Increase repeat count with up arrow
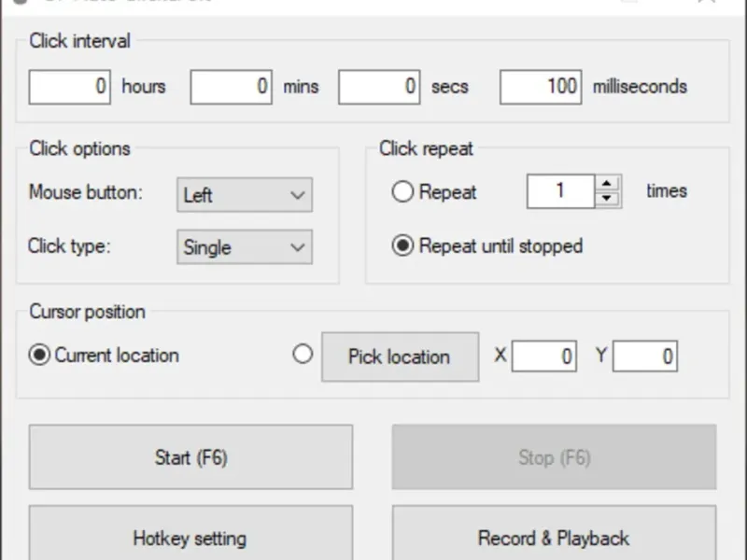 (608, 183)
